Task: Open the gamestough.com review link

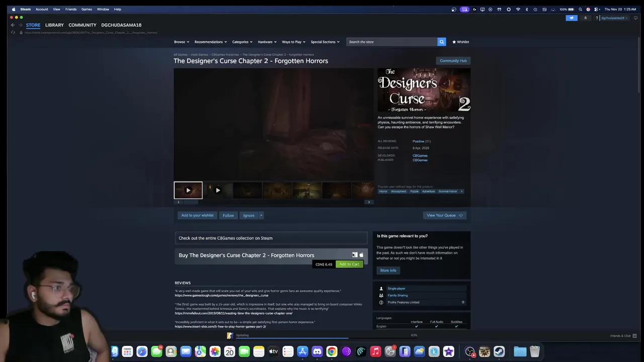Action: tap(221, 296)
